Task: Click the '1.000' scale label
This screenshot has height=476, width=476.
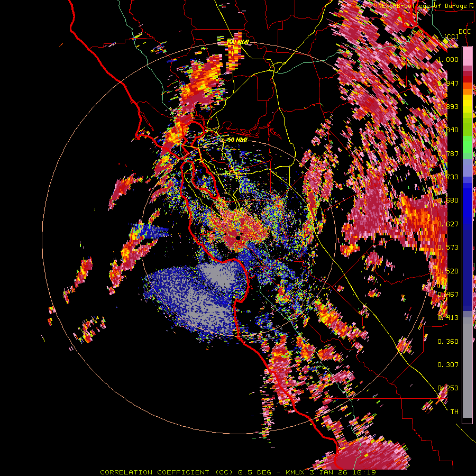Action: point(448,59)
